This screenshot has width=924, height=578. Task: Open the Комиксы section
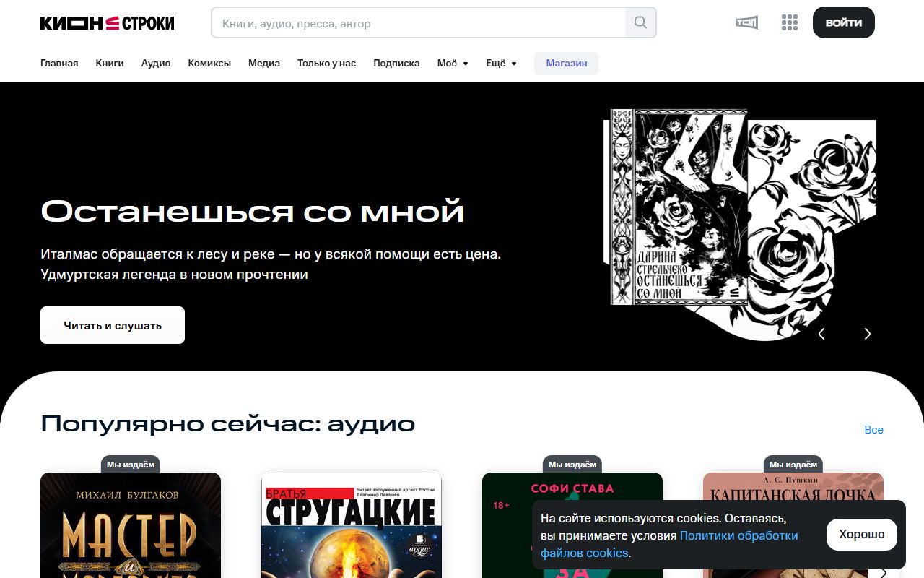coord(209,63)
